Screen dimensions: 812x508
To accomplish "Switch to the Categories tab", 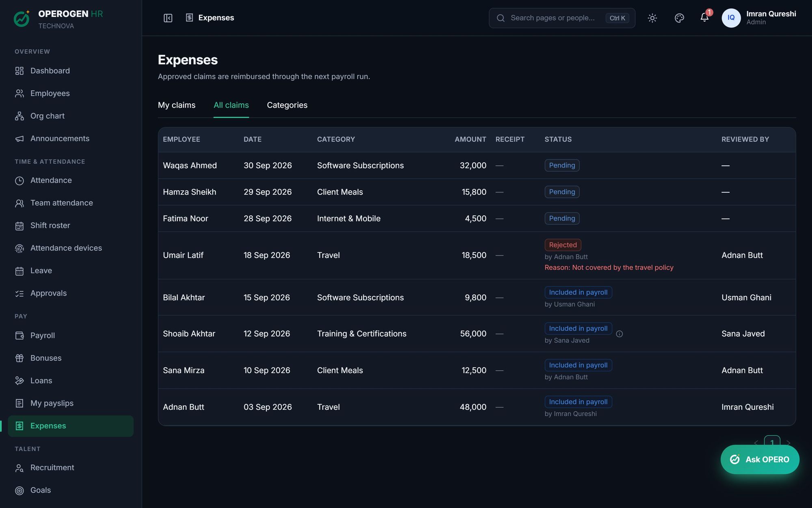I will tap(287, 105).
